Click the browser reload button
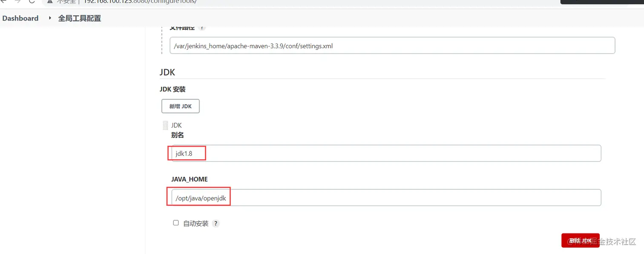 [32, 1]
